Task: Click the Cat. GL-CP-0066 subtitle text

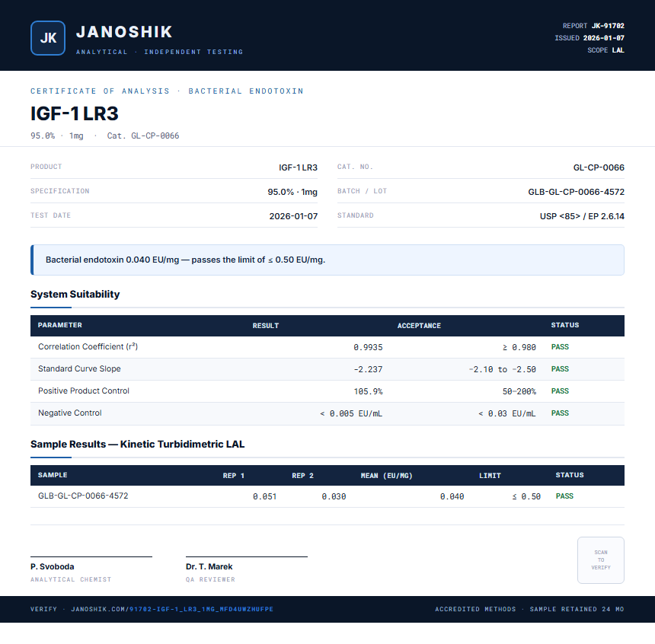Action: (x=143, y=135)
